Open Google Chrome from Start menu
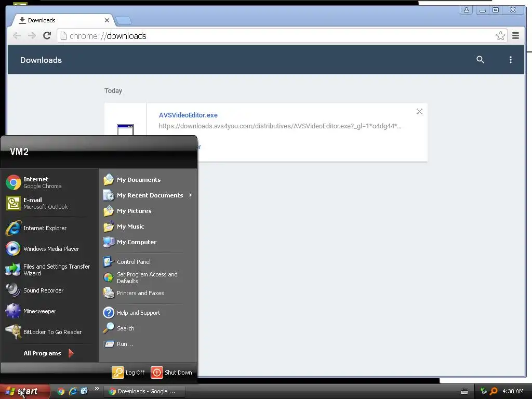The width and height of the screenshot is (532, 399). 49,182
